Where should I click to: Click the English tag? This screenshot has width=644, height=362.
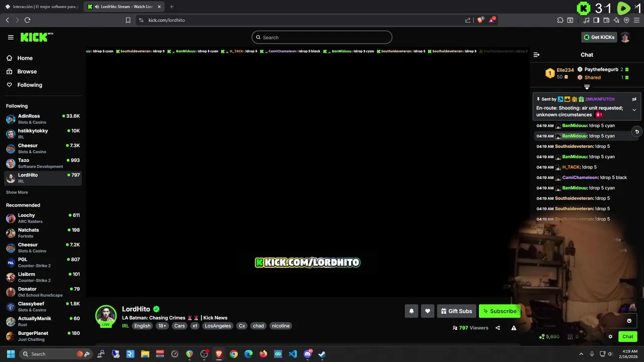142,326
